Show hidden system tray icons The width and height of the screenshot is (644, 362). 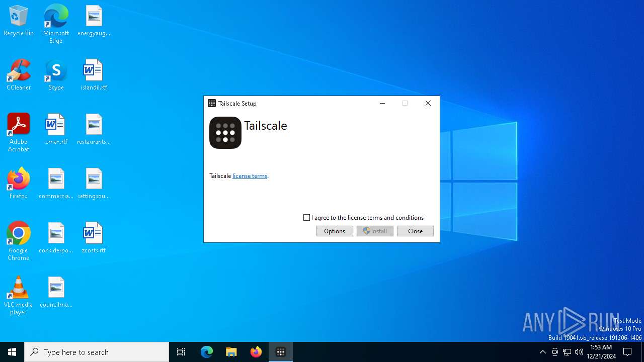pos(542,352)
